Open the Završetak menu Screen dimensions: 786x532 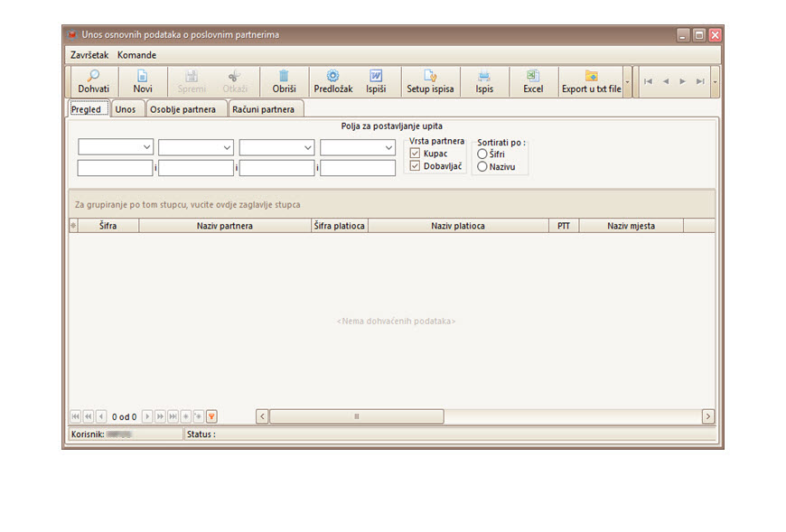(89, 55)
